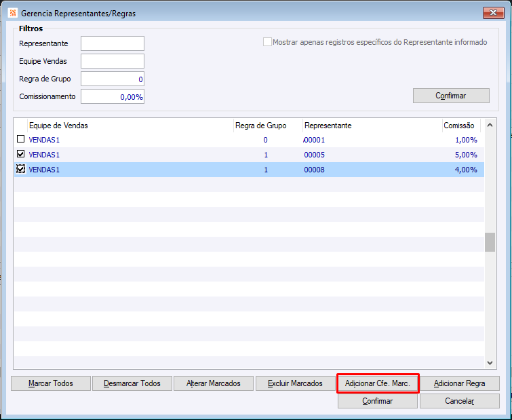Click Desmarcar Todos button

click(132, 383)
